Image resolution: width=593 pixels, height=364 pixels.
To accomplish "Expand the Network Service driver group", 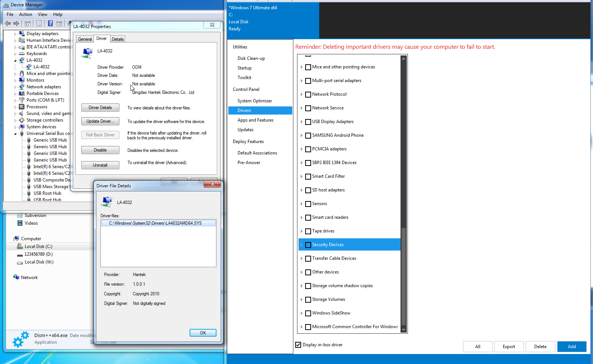I will pyautogui.click(x=301, y=108).
